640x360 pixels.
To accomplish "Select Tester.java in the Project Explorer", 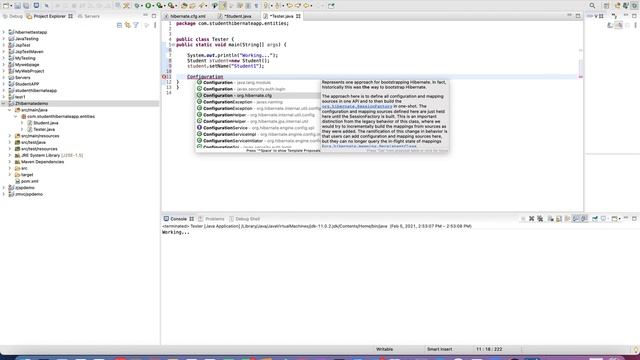I will pos(44,129).
